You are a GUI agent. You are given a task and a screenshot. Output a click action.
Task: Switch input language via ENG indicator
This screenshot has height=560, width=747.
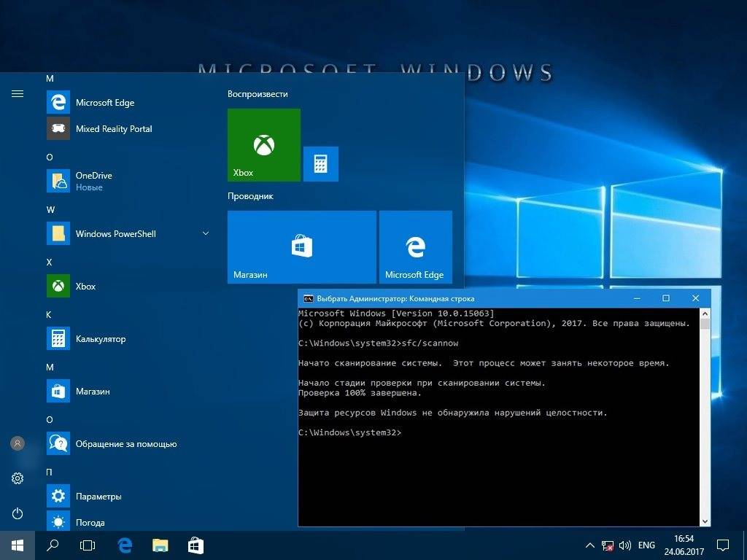646,545
